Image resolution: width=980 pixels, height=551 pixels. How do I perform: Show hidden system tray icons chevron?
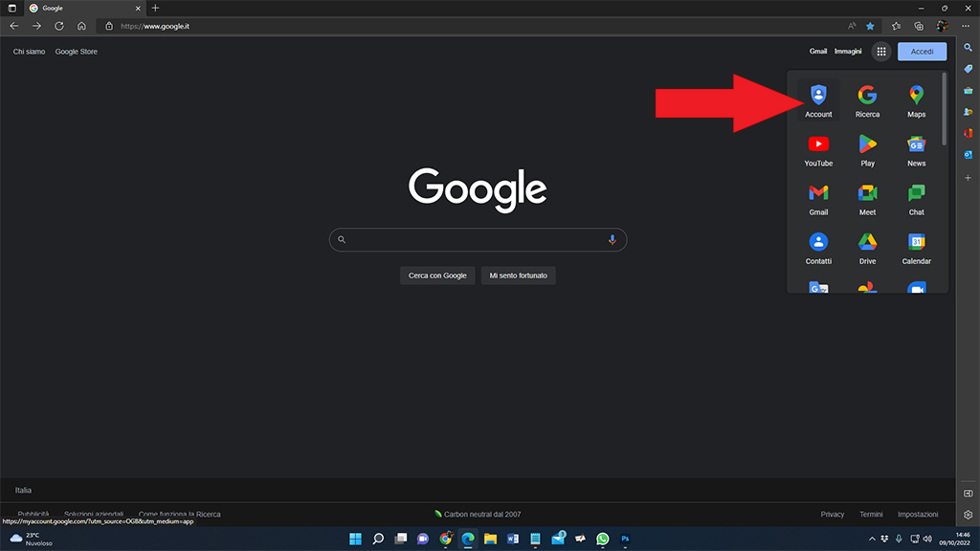pos(872,539)
